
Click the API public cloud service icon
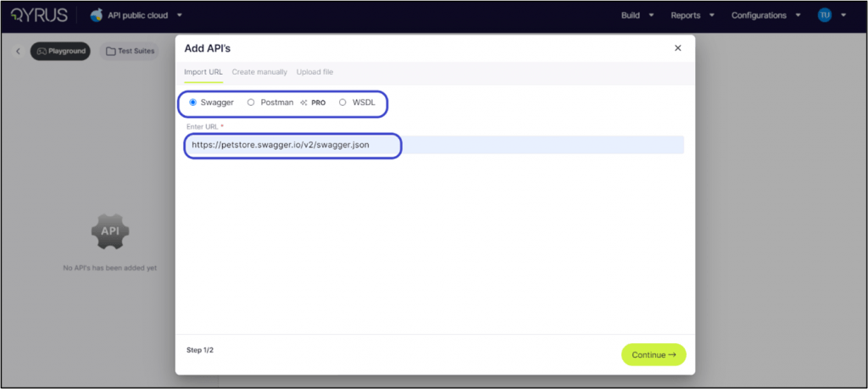pyautogui.click(x=97, y=15)
